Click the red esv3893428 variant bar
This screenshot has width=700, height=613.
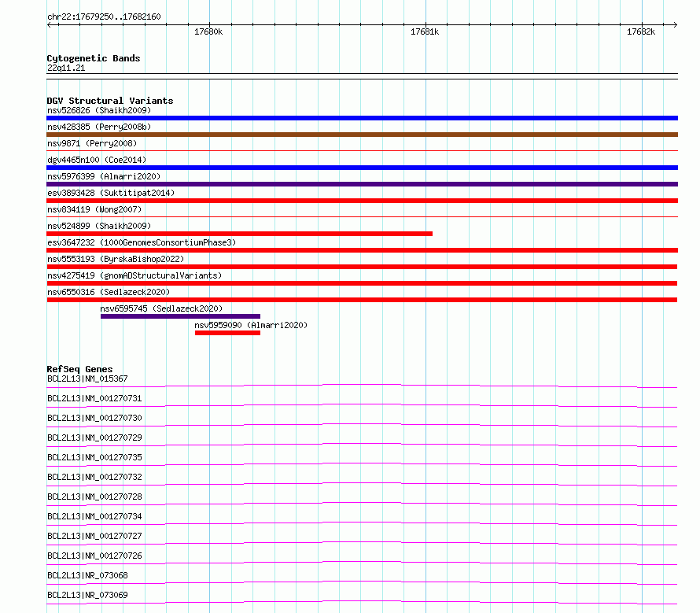(362, 201)
